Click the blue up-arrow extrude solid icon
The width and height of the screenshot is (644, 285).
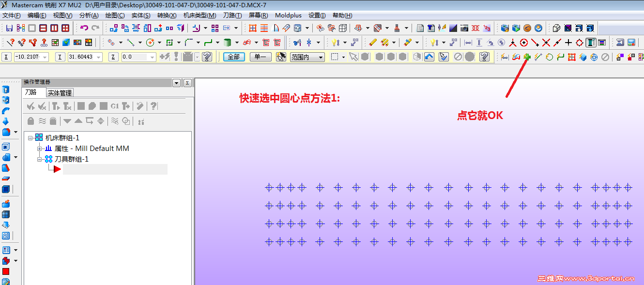(x=6, y=90)
